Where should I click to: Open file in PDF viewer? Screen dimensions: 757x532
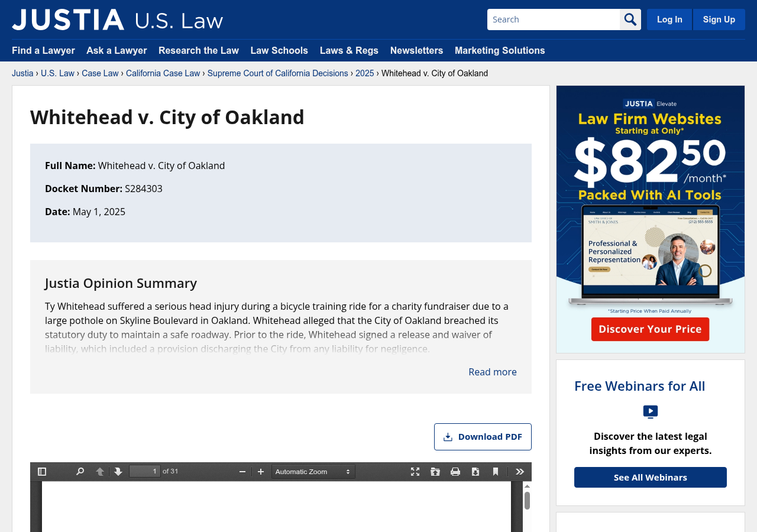pyautogui.click(x=435, y=472)
